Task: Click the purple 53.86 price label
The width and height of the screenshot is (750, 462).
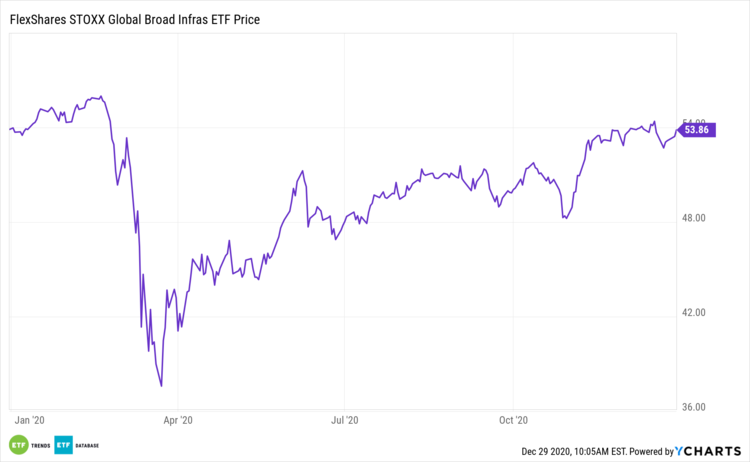Action: click(x=697, y=129)
